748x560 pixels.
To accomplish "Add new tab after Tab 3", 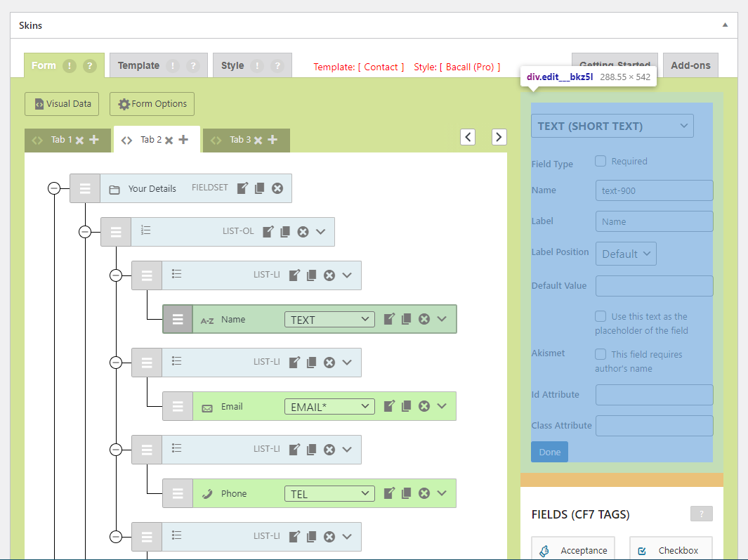I will (273, 140).
